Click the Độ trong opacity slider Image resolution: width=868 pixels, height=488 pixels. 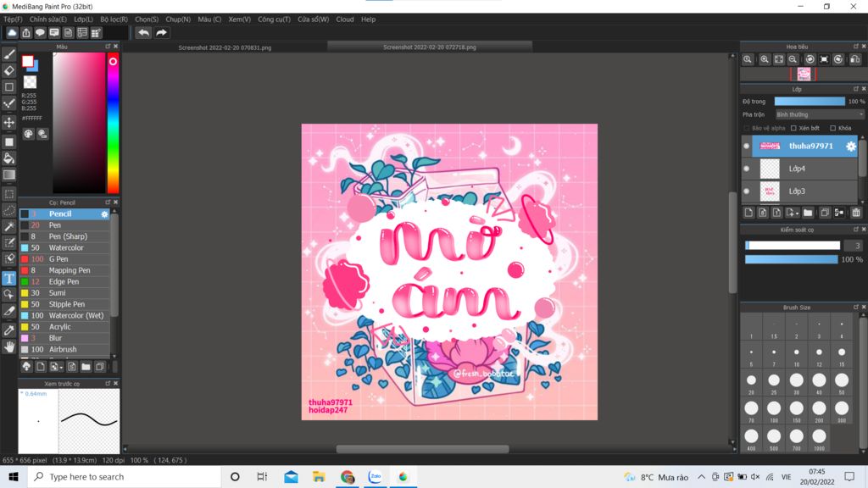pyautogui.click(x=810, y=102)
